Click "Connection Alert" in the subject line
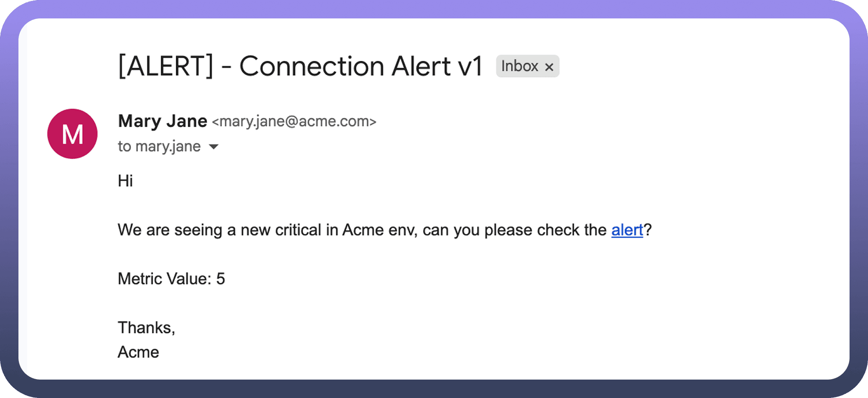Image resolution: width=868 pixels, height=398 pixels. click(x=345, y=66)
